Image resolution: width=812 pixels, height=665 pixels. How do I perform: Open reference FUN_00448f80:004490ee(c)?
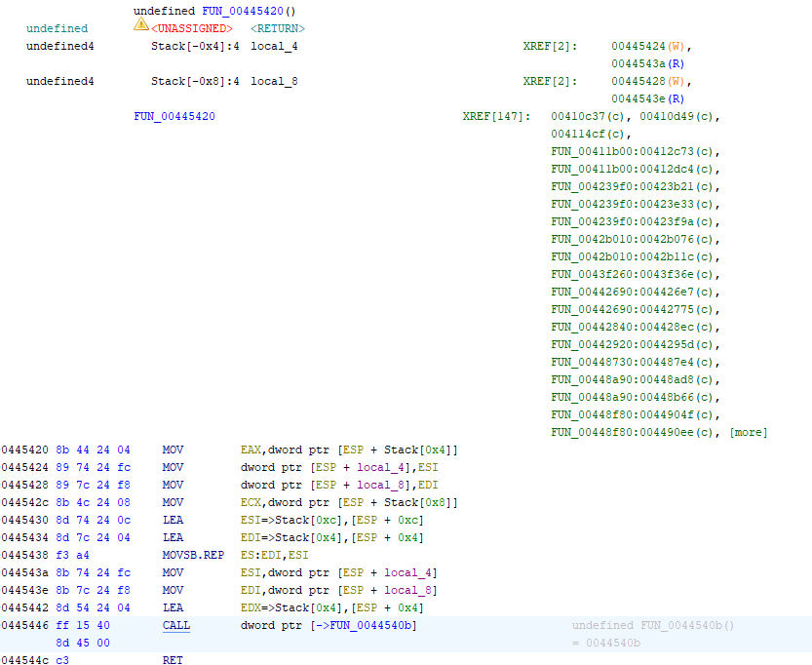pos(633,434)
